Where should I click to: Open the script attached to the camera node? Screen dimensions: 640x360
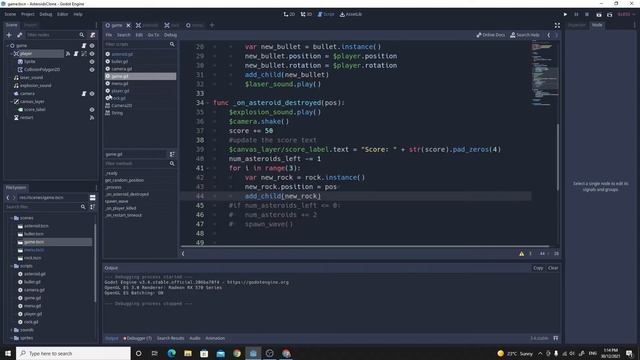84,93
